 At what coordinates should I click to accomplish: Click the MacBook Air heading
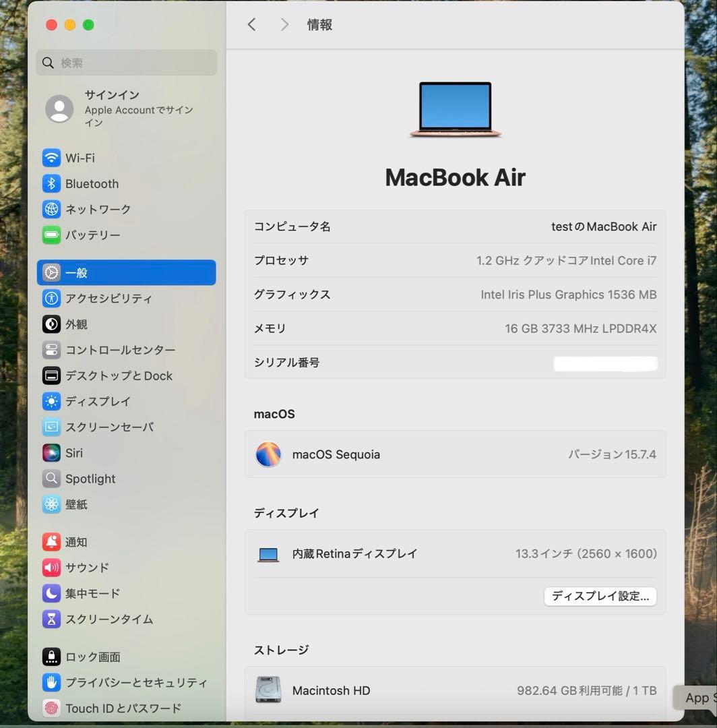tap(456, 177)
